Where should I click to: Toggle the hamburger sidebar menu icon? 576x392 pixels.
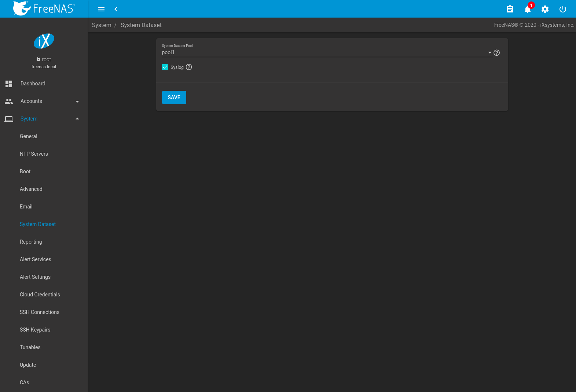tap(101, 9)
